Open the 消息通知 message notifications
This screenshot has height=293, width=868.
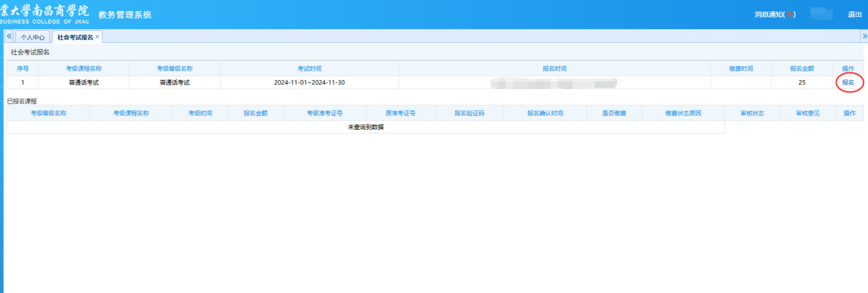coord(775,14)
